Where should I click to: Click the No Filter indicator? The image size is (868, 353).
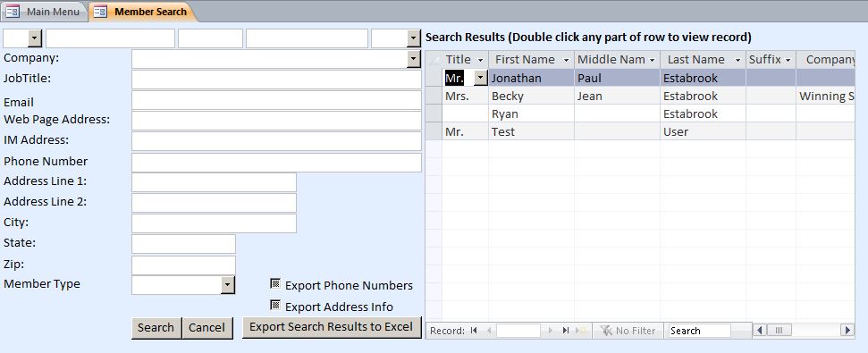pos(628,331)
